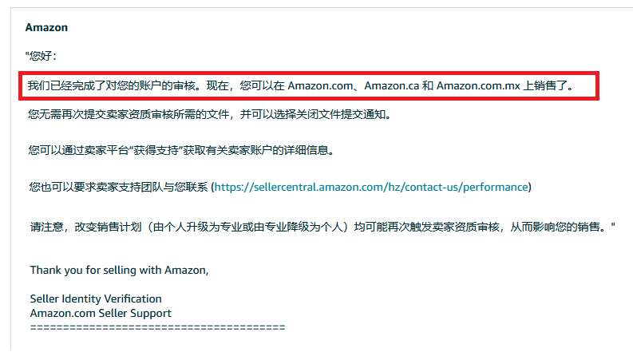Viewport: 633px width, 364px height.
Task: Click the 您无需再次提交卖家资质审核 paragraph
Action: coord(209,115)
